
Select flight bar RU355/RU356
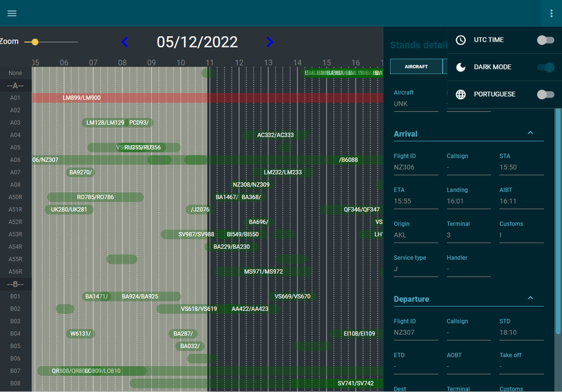142,148
